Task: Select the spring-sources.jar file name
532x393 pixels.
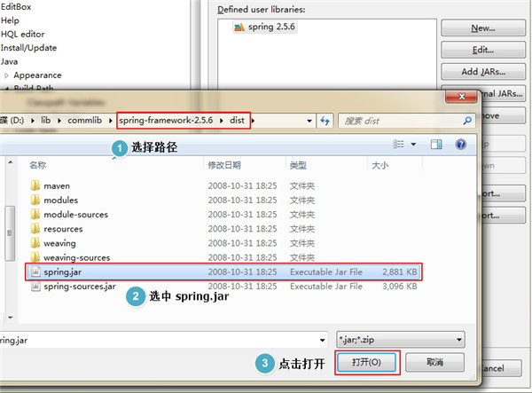Action: point(80,287)
